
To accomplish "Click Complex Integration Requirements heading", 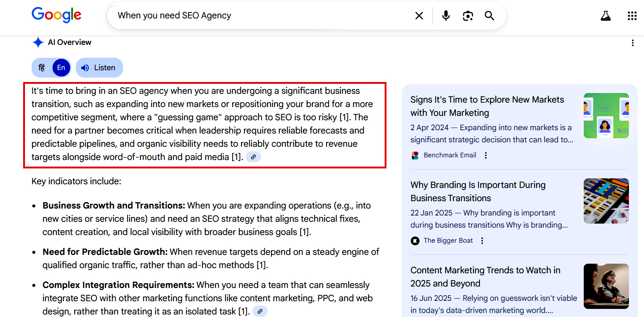I will (x=118, y=285).
